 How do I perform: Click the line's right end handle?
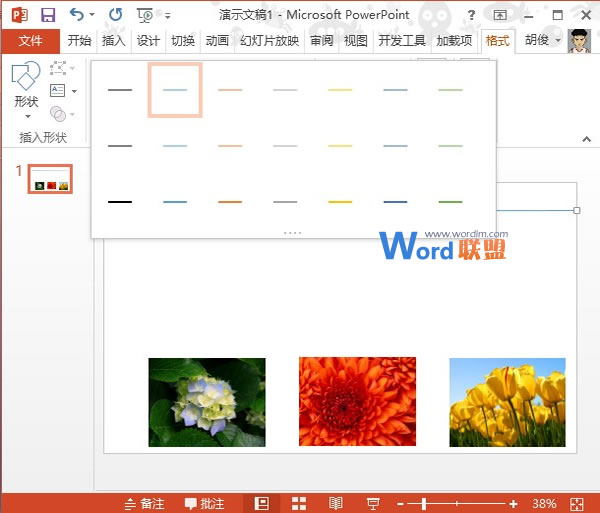pos(577,210)
